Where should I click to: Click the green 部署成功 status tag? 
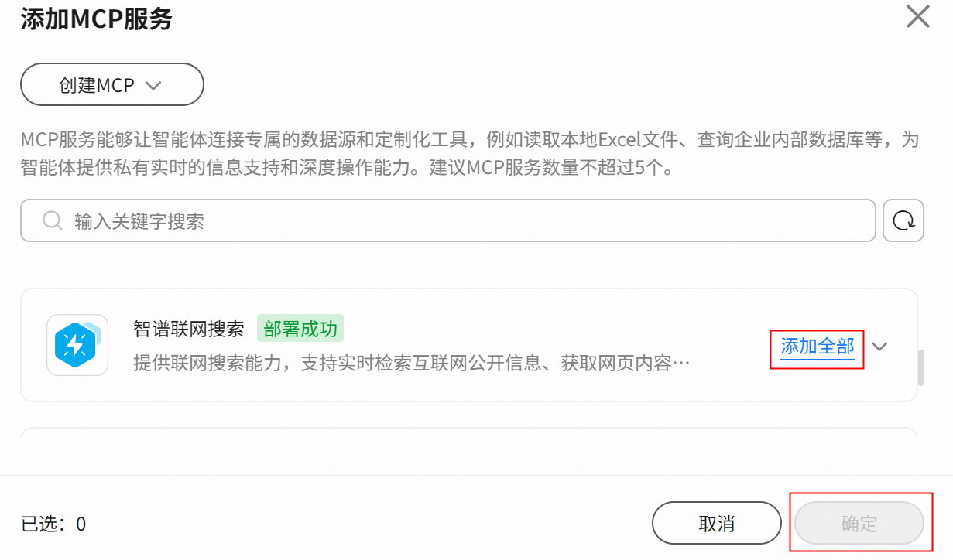[x=300, y=329]
